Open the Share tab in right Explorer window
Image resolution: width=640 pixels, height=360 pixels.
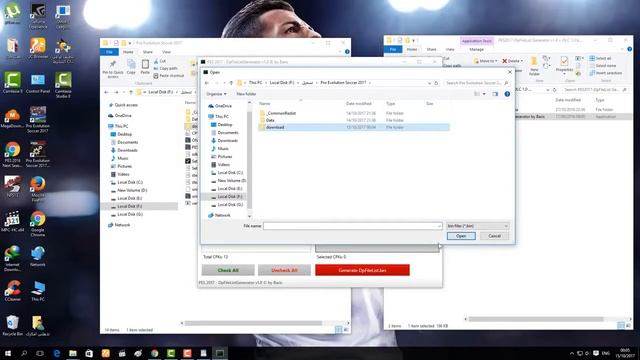coord(431,49)
